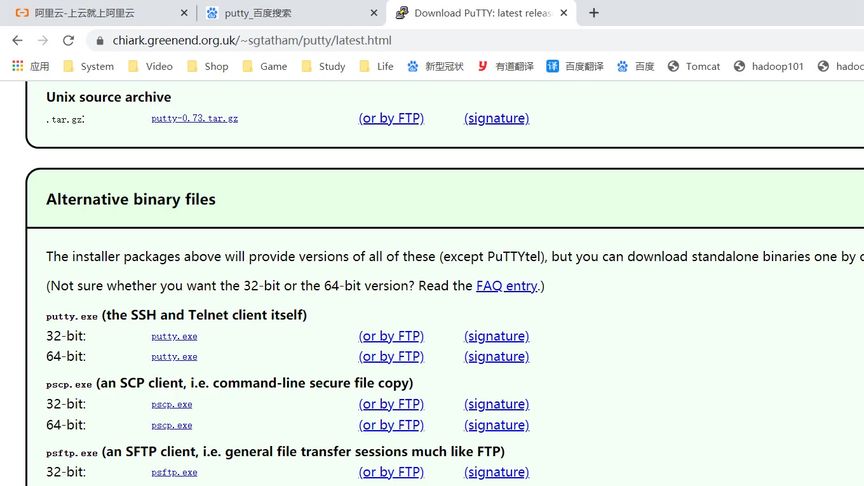Expand the System bookmark folder
The height and width of the screenshot is (486, 864).
point(88,66)
